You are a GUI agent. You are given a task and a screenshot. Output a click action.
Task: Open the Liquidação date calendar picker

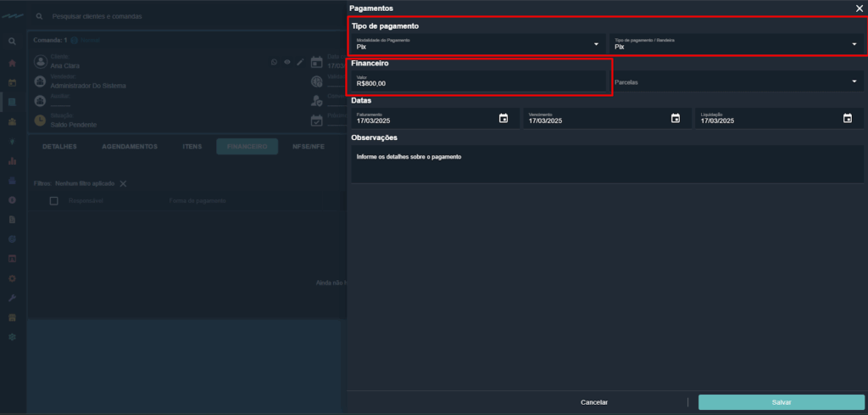[x=847, y=118]
